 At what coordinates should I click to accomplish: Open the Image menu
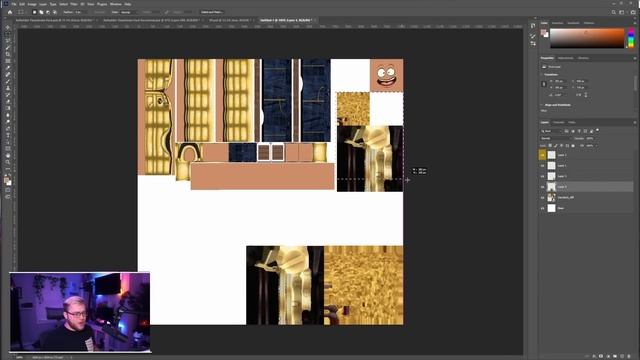click(x=32, y=4)
